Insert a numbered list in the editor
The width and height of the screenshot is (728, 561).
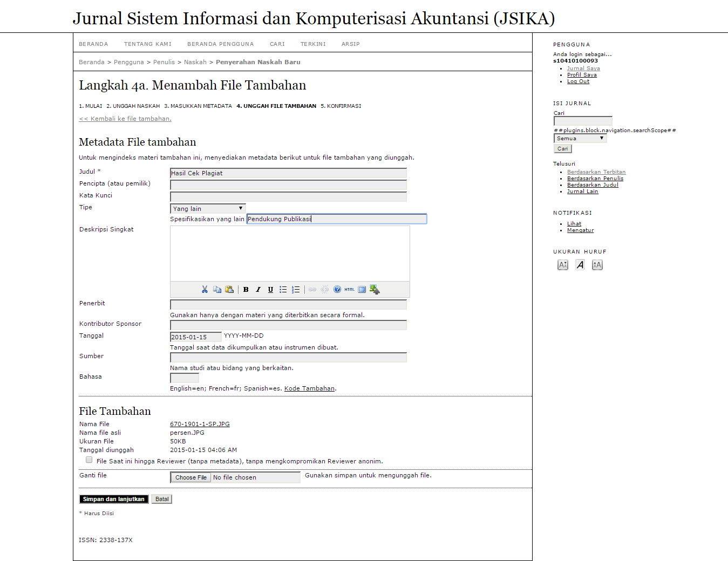(296, 290)
